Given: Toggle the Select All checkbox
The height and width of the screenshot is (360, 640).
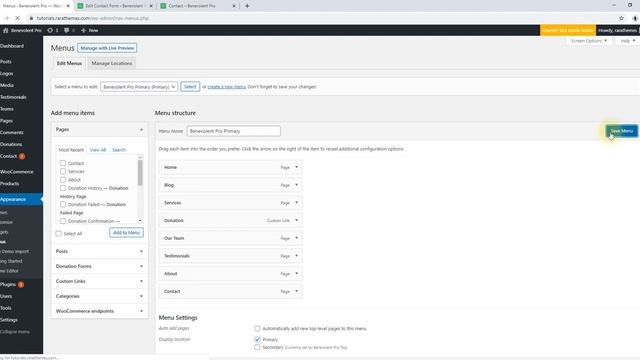Looking at the screenshot, I should [58, 233].
